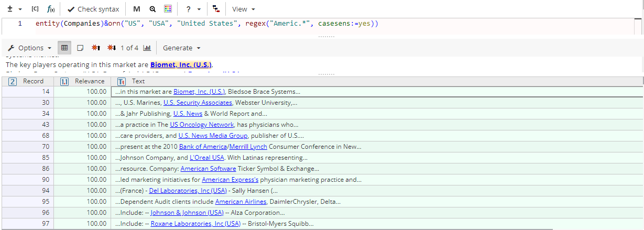
Task: Open the View menu
Action: click(x=243, y=9)
